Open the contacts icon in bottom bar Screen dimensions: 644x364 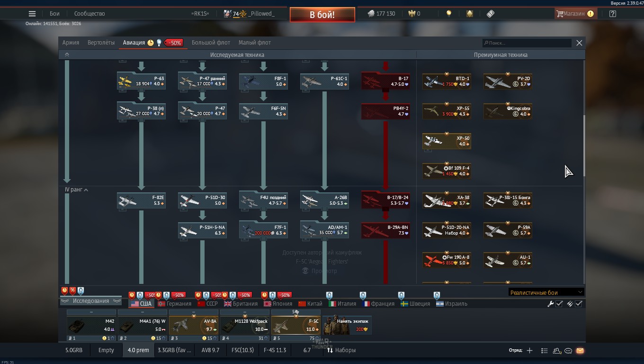click(x=557, y=351)
